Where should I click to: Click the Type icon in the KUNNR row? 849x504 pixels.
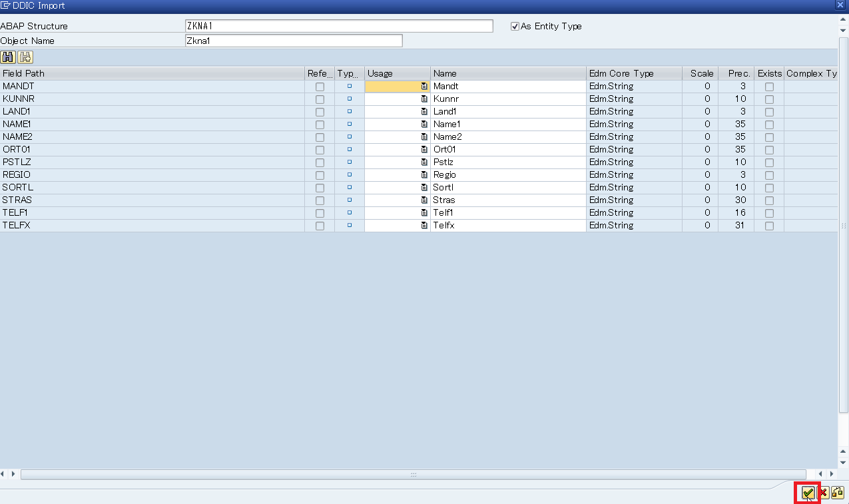(x=350, y=99)
